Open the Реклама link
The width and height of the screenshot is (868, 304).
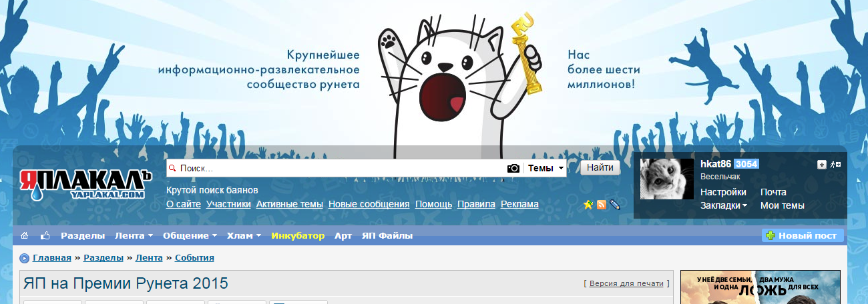click(519, 205)
